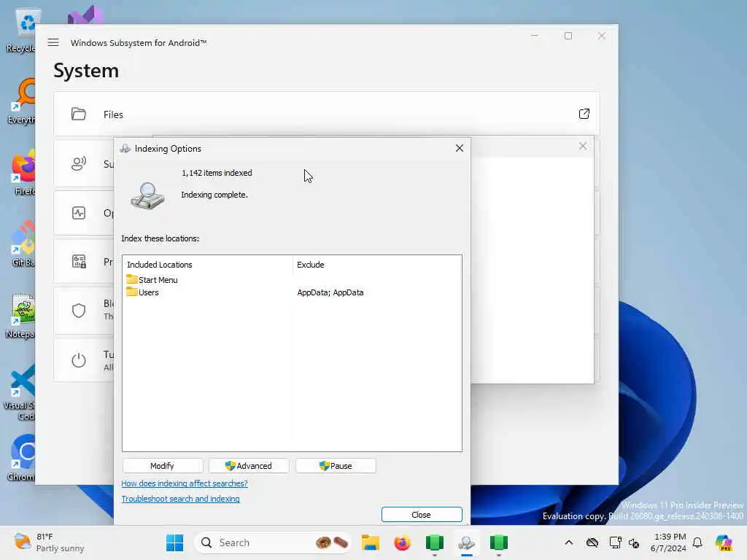Click the activity monitor icon in settings

coord(79,213)
